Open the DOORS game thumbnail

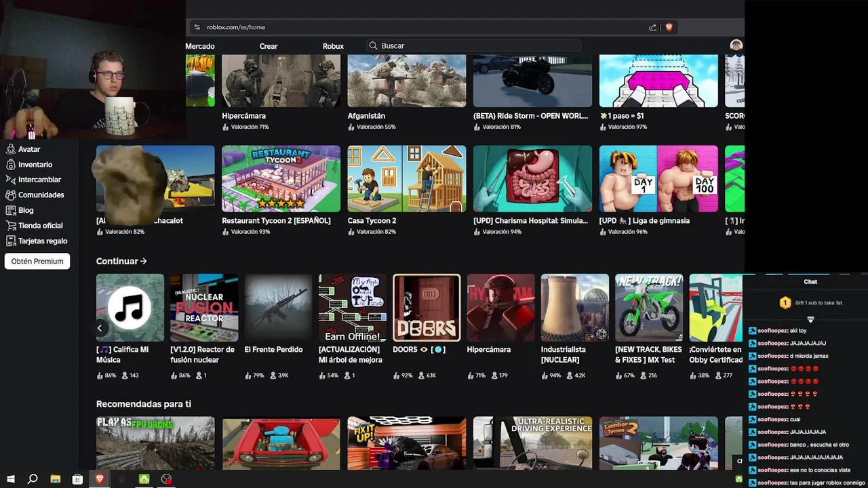pos(427,308)
